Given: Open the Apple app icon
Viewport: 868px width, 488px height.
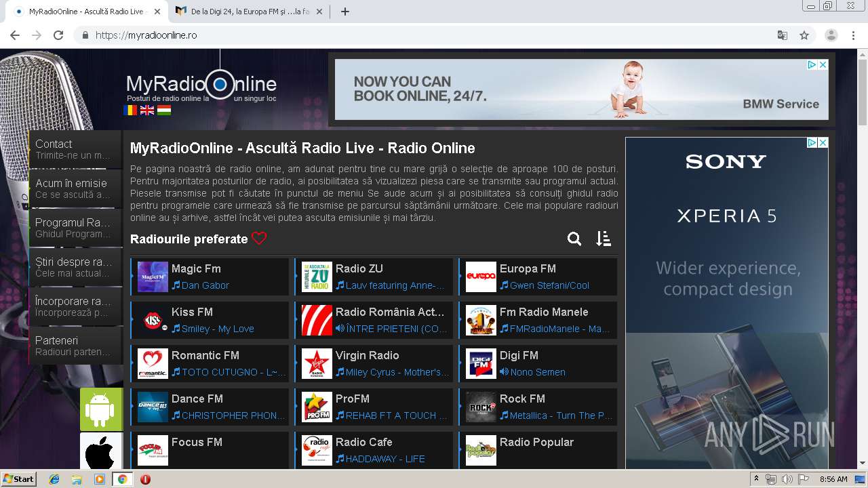Looking at the screenshot, I should (x=101, y=451).
